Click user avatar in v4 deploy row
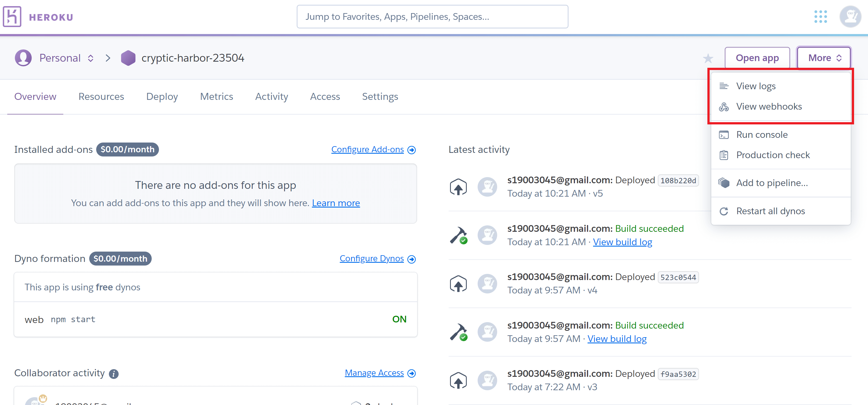868x405 pixels. pos(487,284)
